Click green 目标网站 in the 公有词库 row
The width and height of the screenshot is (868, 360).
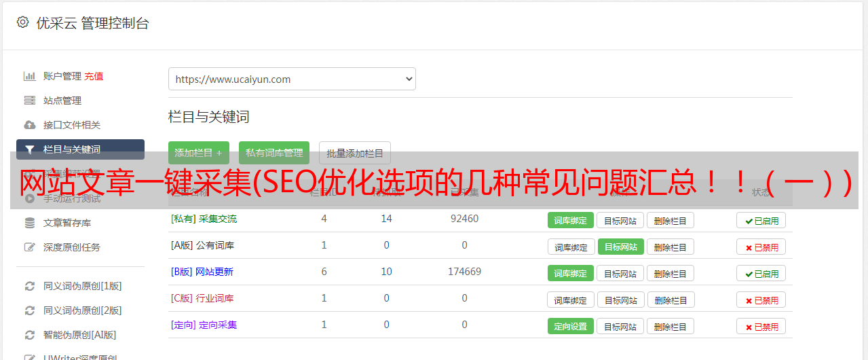620,247
